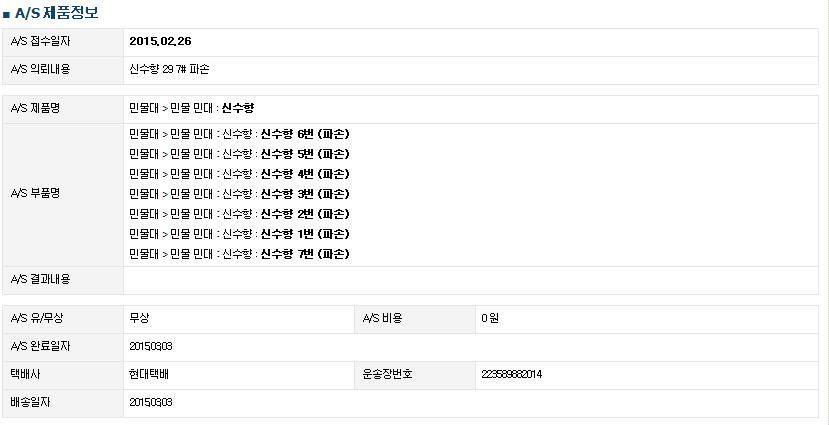Image resolution: width=829 pixels, height=425 pixels.
Task: Click the receipt date 2015.02.26
Action: (x=156, y=41)
